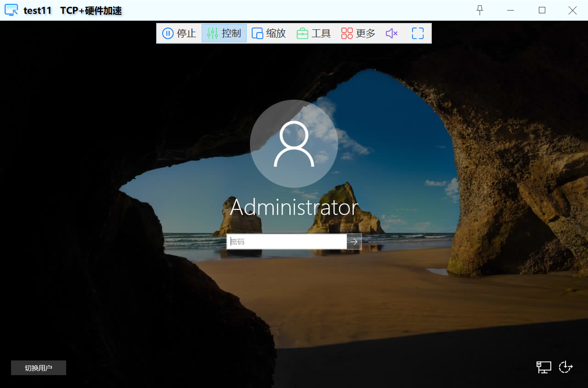Click the TCP+硬件加速 title label
588x388 pixels.
(91, 11)
